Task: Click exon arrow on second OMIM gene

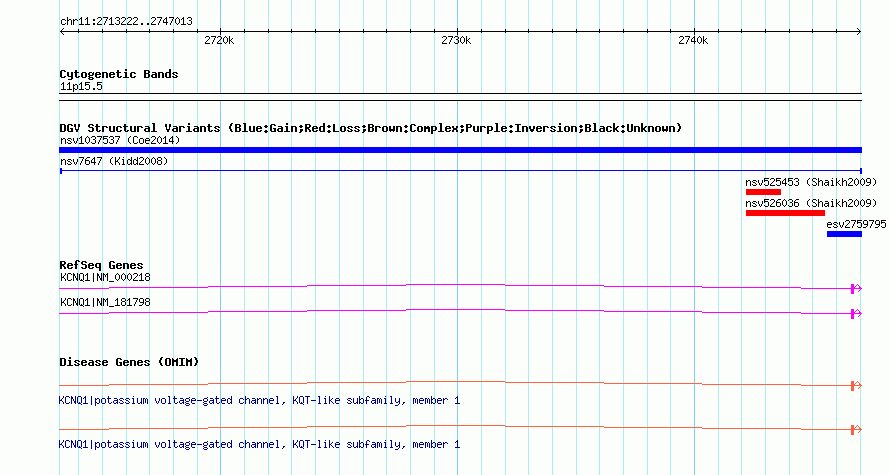Action: click(856, 430)
